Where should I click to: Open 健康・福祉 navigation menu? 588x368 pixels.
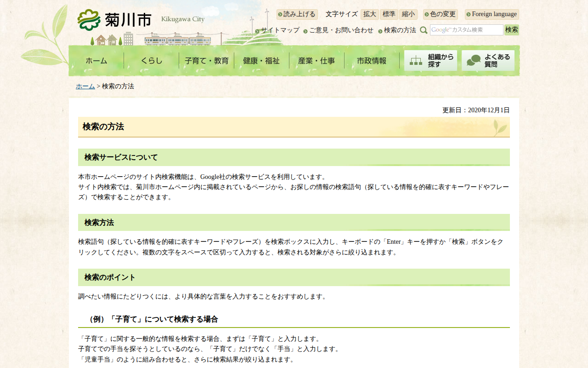click(262, 61)
